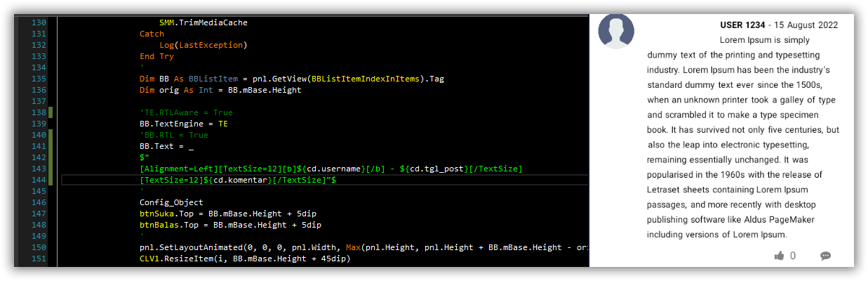Click the BB.TextEngine = TE line
The height and width of the screenshot is (281, 868).
pos(183,124)
